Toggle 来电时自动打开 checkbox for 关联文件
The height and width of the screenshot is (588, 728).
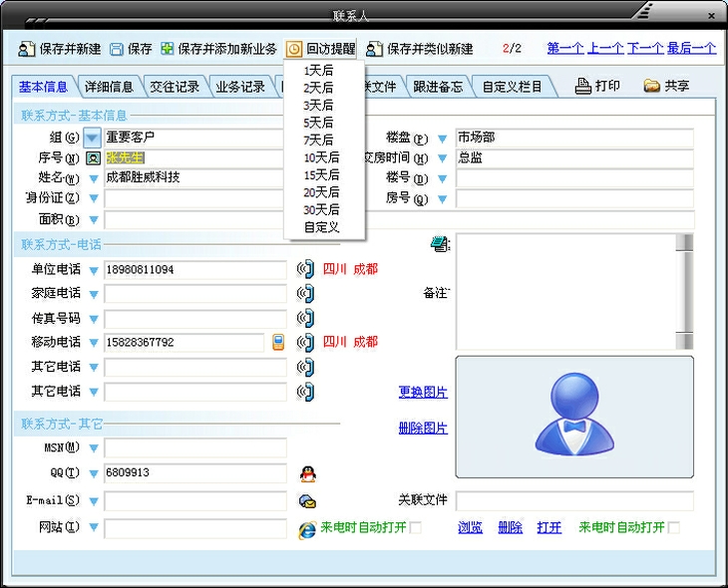point(674,527)
